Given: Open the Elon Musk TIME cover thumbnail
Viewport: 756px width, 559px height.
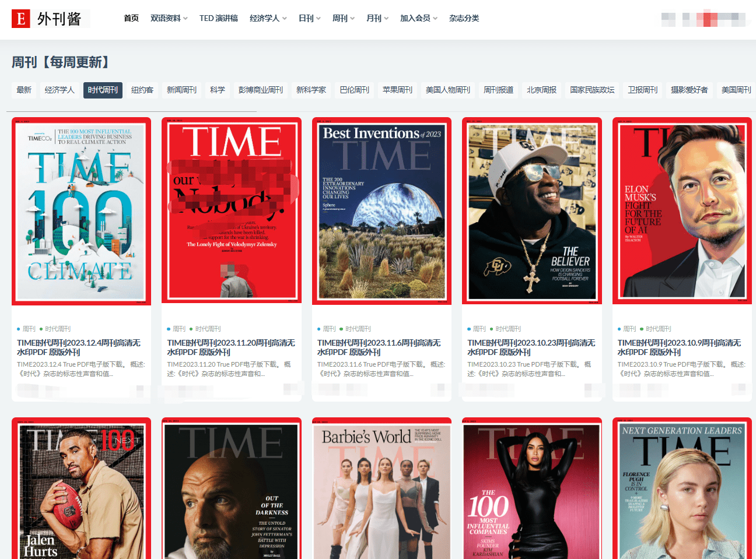Looking at the screenshot, I should [682, 211].
